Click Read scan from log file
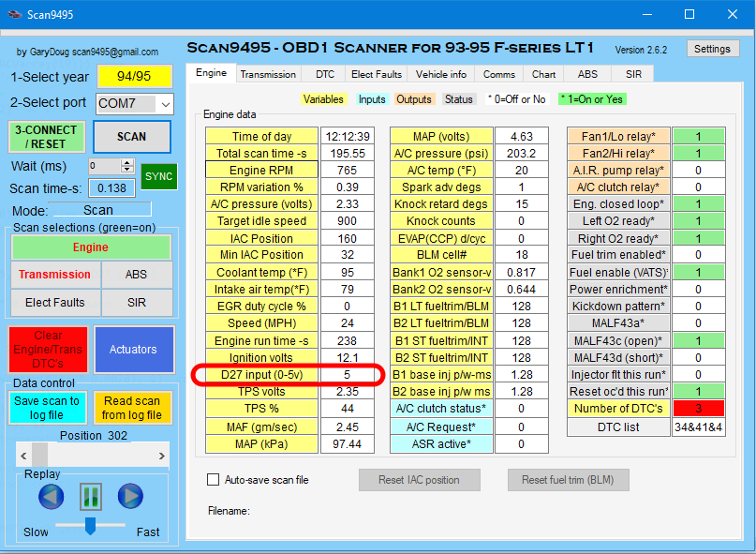The width and height of the screenshot is (756, 554). pos(132,407)
